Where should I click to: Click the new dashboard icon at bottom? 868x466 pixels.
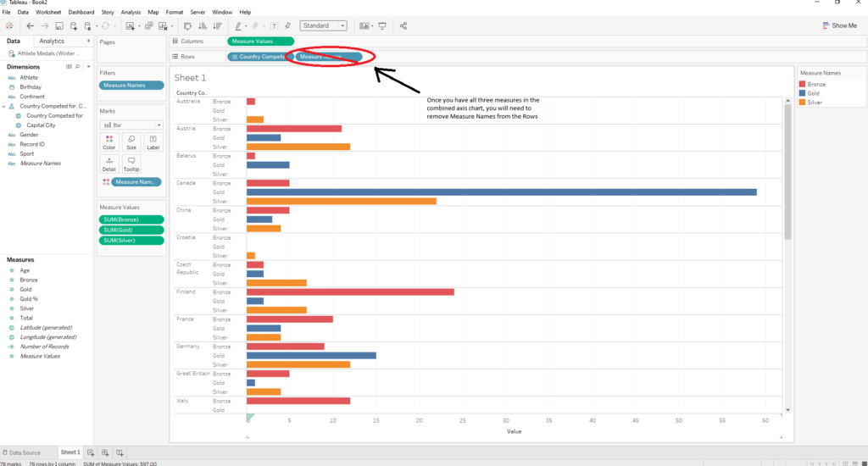tap(105, 452)
